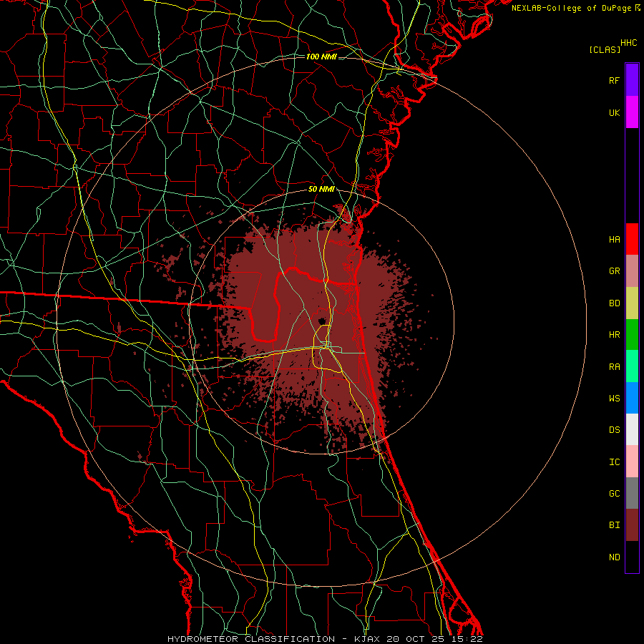Viewport: 644px width, 644px height.
Task: Pick the RA mint legend swatch
Action: click(x=632, y=366)
